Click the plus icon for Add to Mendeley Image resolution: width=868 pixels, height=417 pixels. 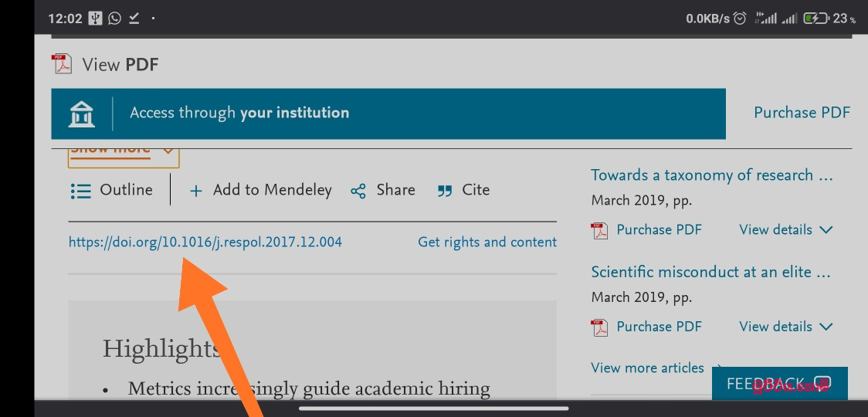[196, 192]
